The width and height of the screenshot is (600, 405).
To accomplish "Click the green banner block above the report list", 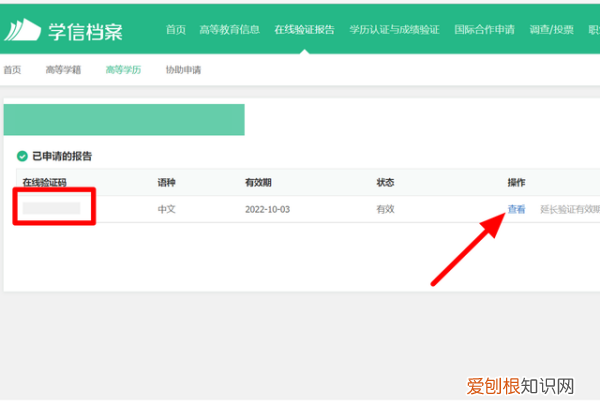I will pos(124,119).
